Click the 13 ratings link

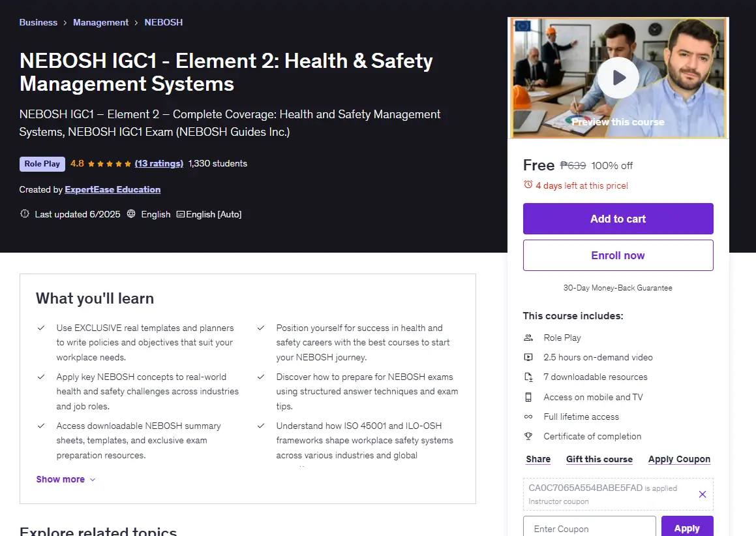(159, 164)
